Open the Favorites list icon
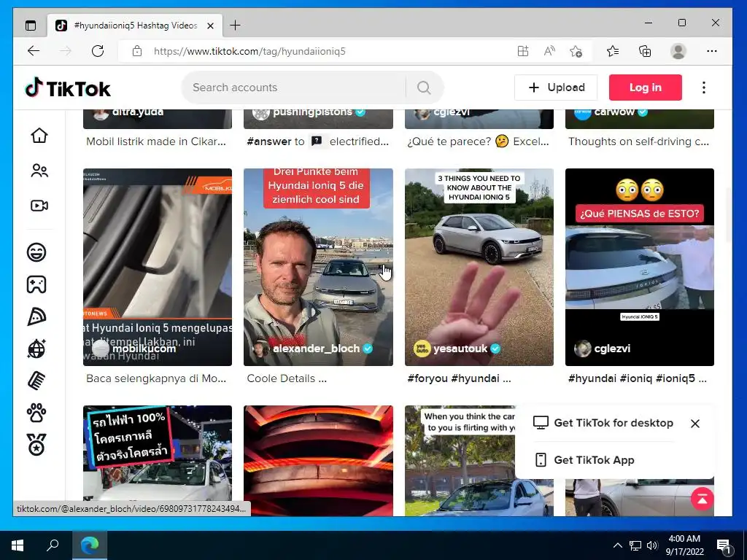 click(613, 51)
